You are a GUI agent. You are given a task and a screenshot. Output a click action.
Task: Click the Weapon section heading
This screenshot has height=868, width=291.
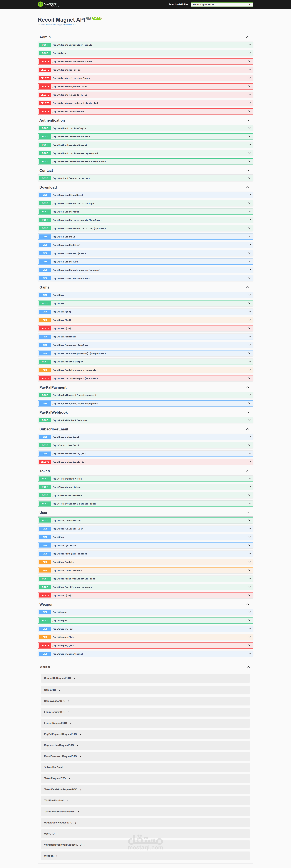click(x=46, y=604)
